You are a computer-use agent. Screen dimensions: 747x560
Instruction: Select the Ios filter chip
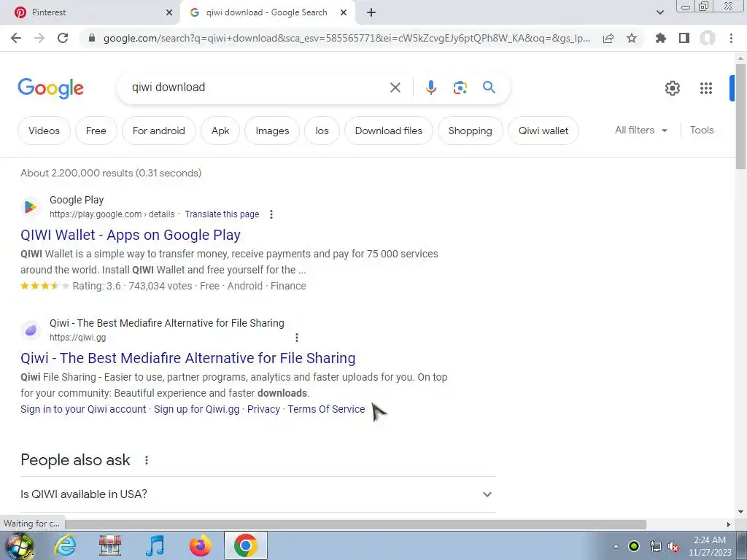(322, 131)
